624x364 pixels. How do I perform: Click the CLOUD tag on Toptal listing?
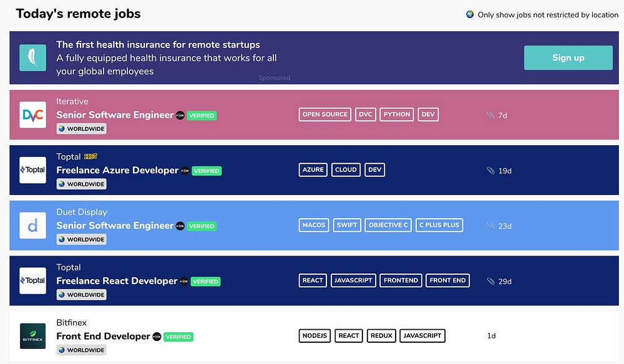[346, 170]
